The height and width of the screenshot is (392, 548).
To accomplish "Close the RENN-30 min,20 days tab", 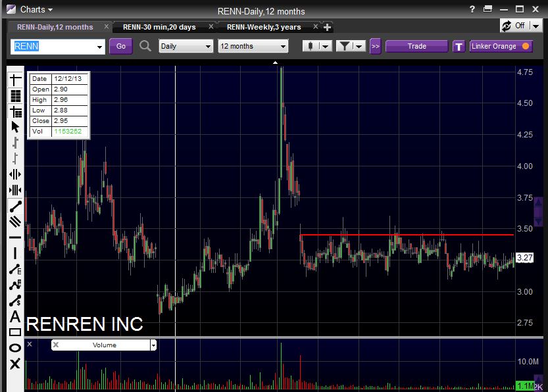I will (x=211, y=26).
